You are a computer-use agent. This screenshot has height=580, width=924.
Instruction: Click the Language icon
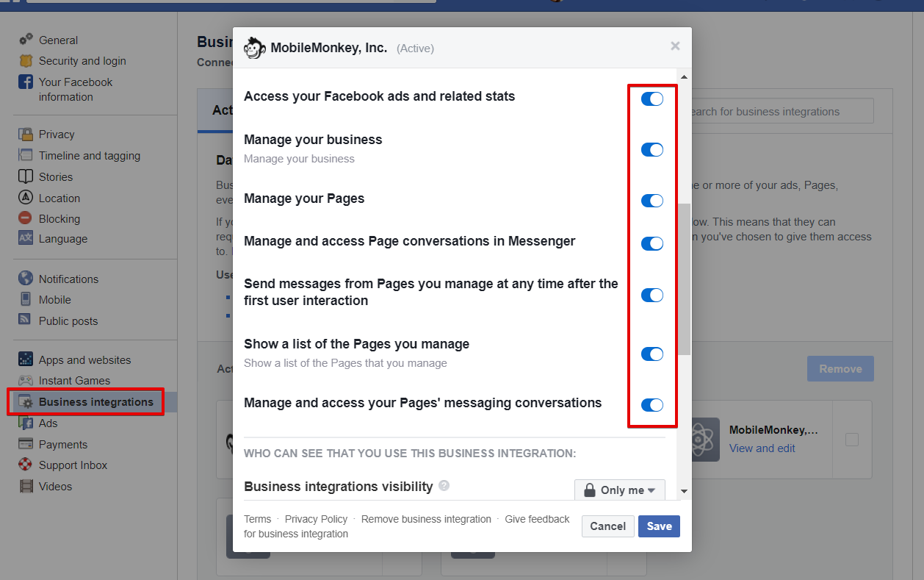26,238
